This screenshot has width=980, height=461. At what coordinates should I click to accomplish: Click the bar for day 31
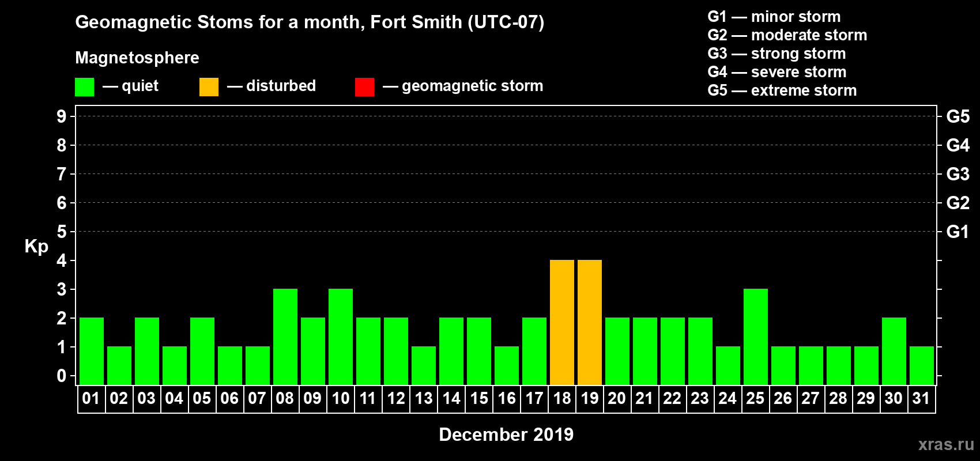(922, 366)
